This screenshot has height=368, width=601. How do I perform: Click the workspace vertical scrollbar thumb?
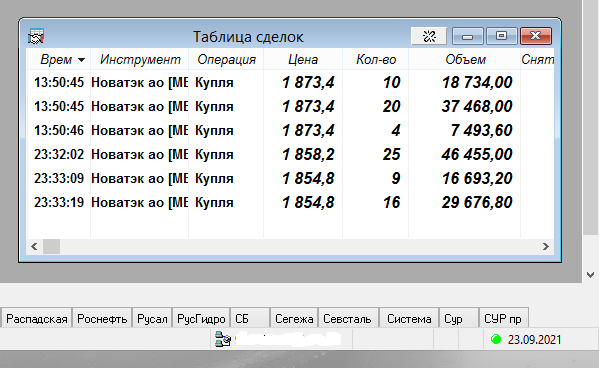(x=590, y=117)
